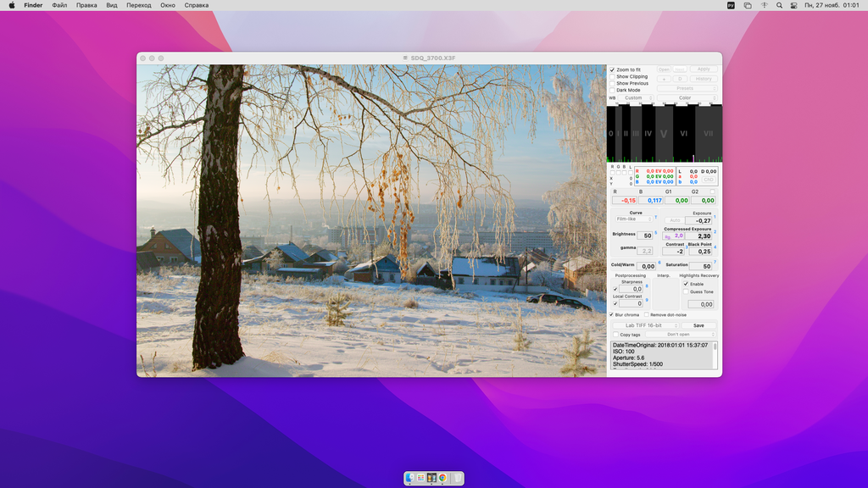Click the Spotlight search icon
868x488 pixels.
point(779,5)
